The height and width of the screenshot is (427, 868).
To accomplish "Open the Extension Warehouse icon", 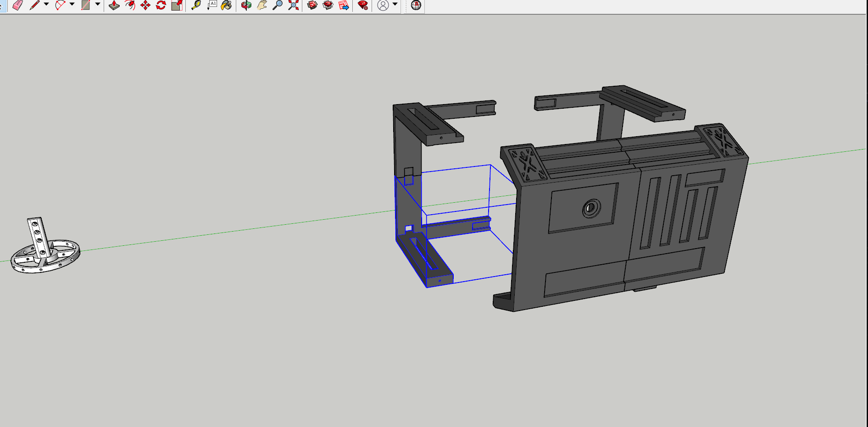I will pyautogui.click(x=328, y=5).
